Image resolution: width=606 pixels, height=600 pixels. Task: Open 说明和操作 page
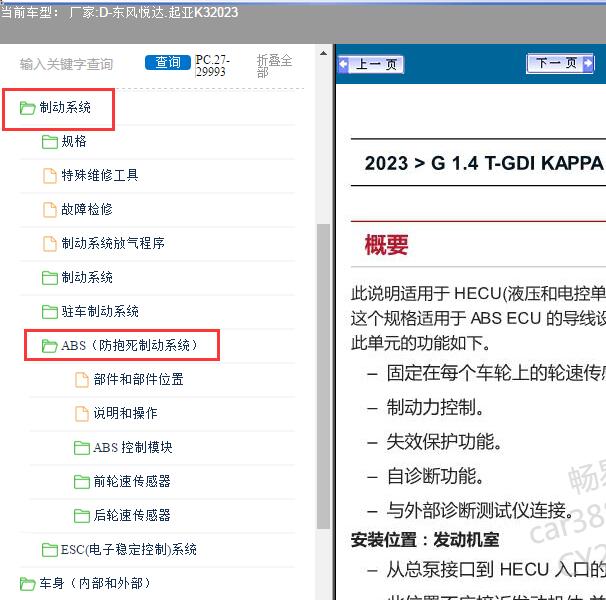click(126, 413)
